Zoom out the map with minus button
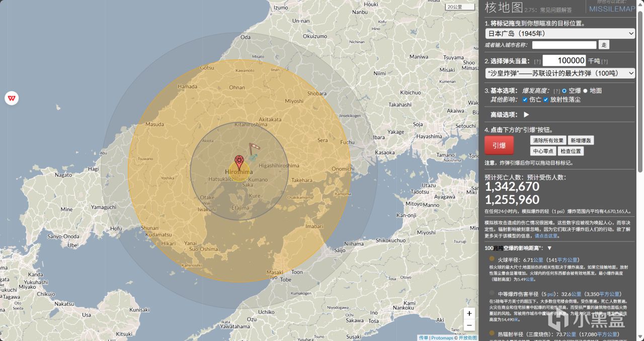 coord(469,325)
